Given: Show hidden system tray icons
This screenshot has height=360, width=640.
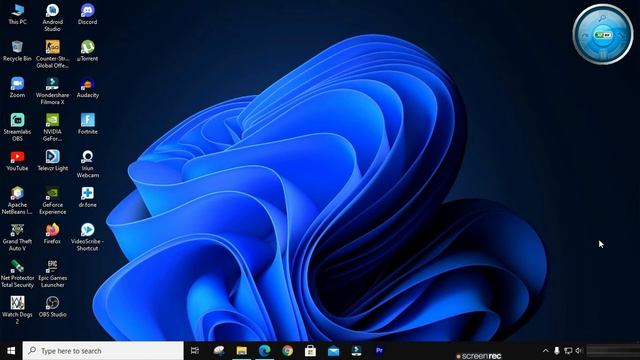Looking at the screenshot, I should coord(546,351).
